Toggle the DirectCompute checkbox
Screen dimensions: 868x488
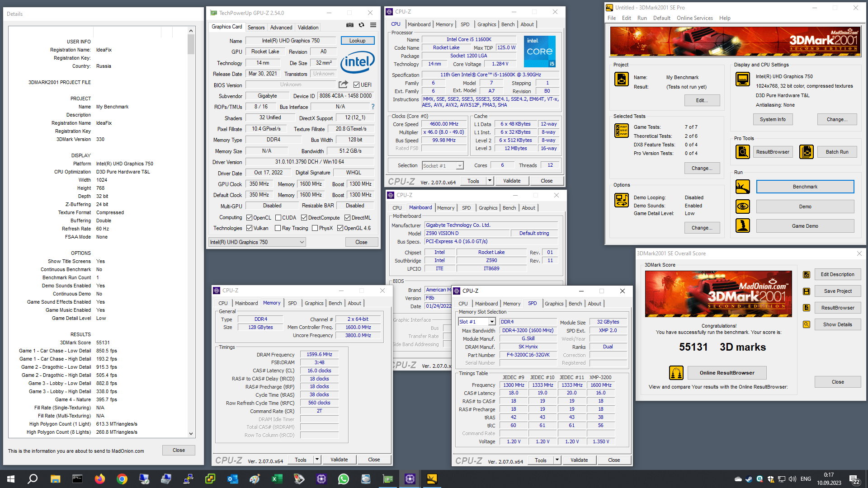[304, 218]
